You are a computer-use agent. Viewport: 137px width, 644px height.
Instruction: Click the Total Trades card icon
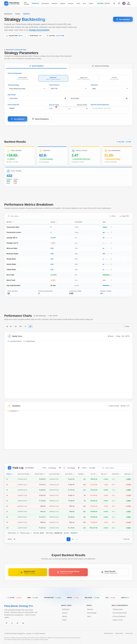(8, 171)
